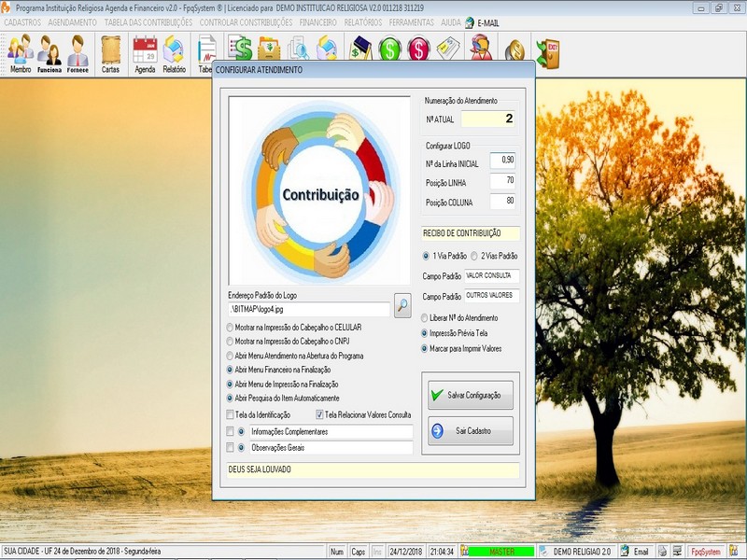Viewport: 747px width, 560px height.
Task: Open the Cartas scroll icon
Action: click(x=110, y=54)
